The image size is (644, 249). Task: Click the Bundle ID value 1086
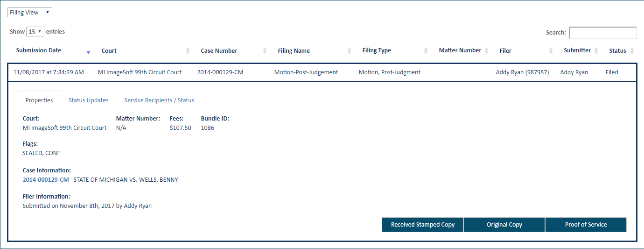click(208, 128)
